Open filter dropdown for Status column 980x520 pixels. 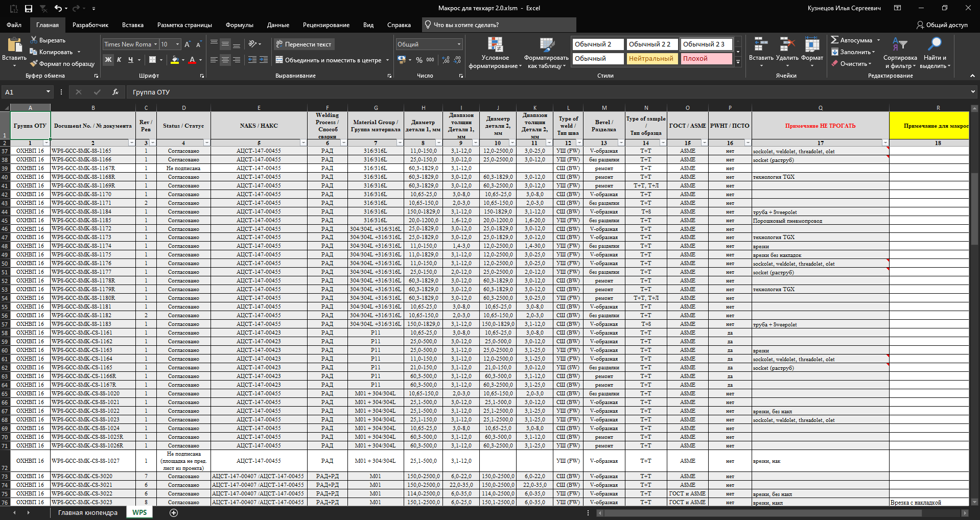207,143
